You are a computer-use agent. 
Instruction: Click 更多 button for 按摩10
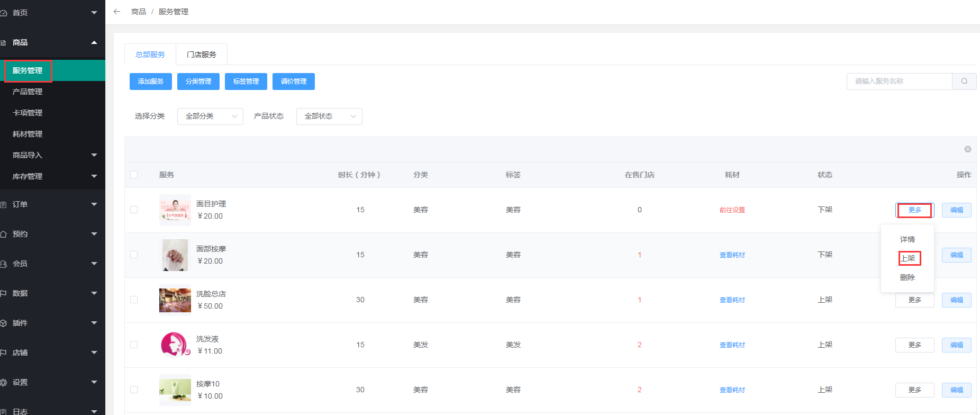point(915,390)
